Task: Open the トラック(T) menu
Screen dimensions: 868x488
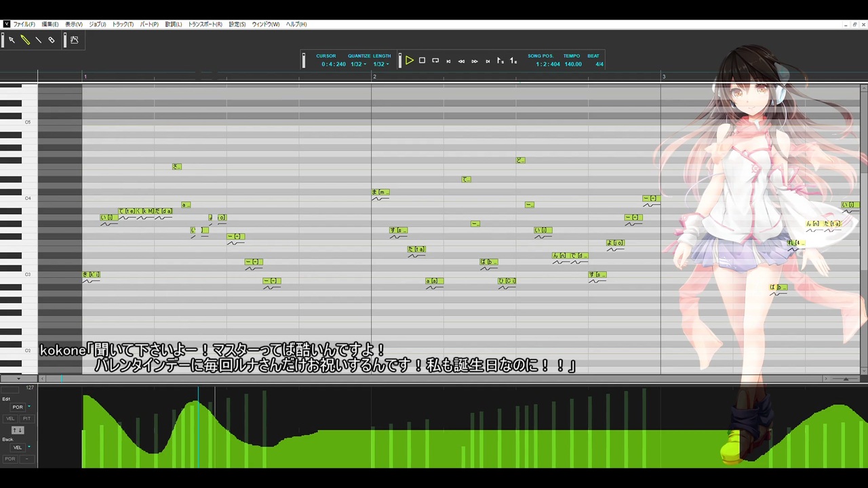Action: click(x=123, y=24)
